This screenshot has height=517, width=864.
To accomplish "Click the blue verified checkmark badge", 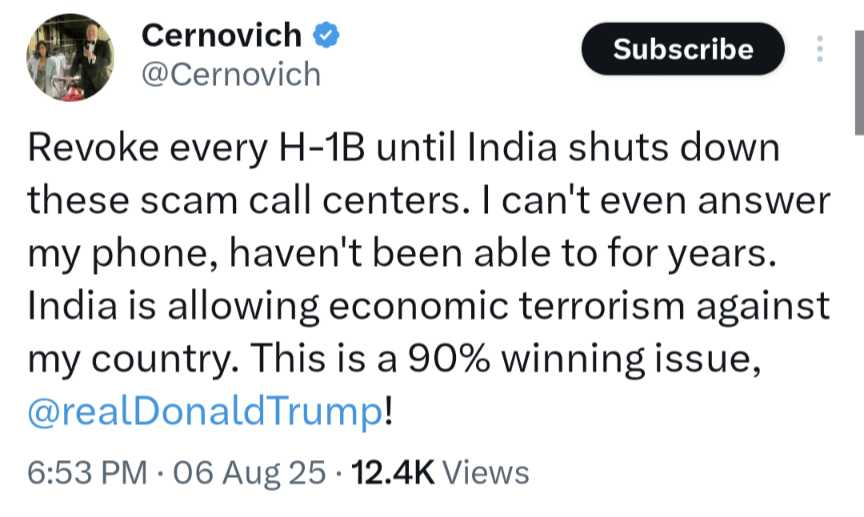I will (326, 35).
